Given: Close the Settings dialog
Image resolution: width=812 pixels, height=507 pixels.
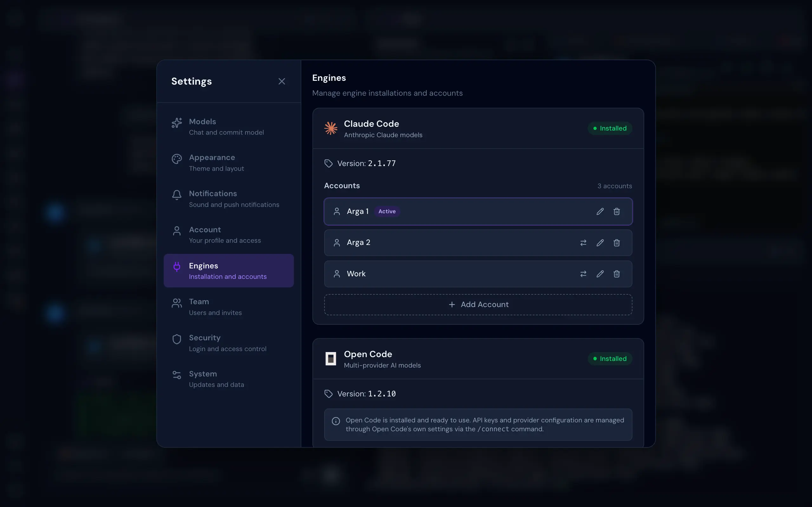Looking at the screenshot, I should click(x=282, y=81).
